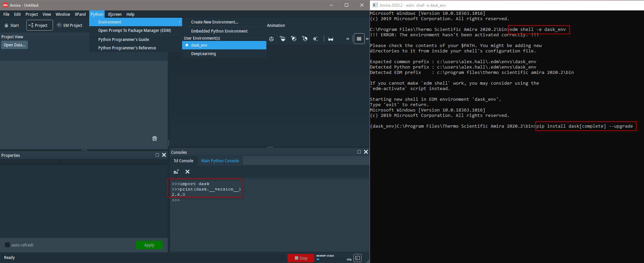The width and height of the screenshot is (644, 263).
Task: Click the memory usage progress bar
Action: (x=330, y=259)
